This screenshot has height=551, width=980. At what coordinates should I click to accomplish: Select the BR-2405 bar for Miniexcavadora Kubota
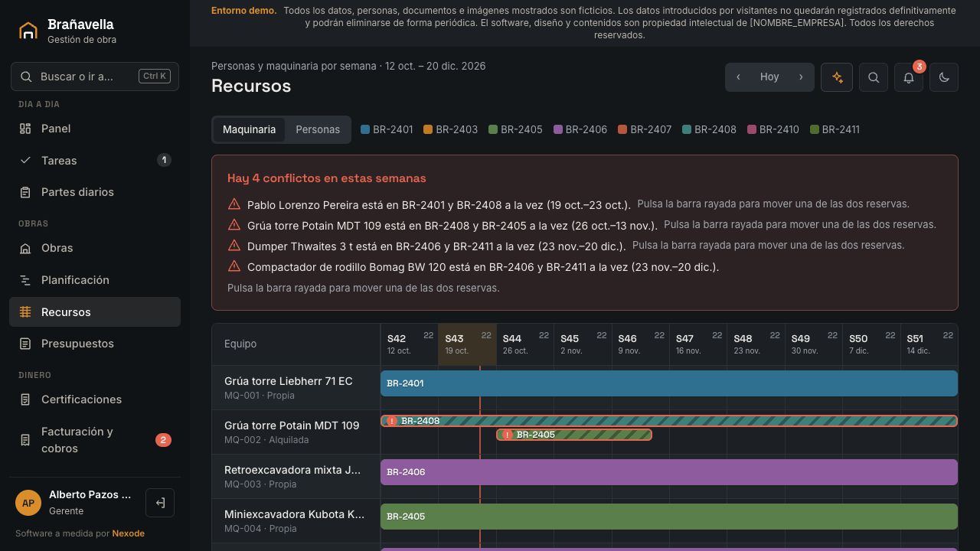click(x=669, y=517)
